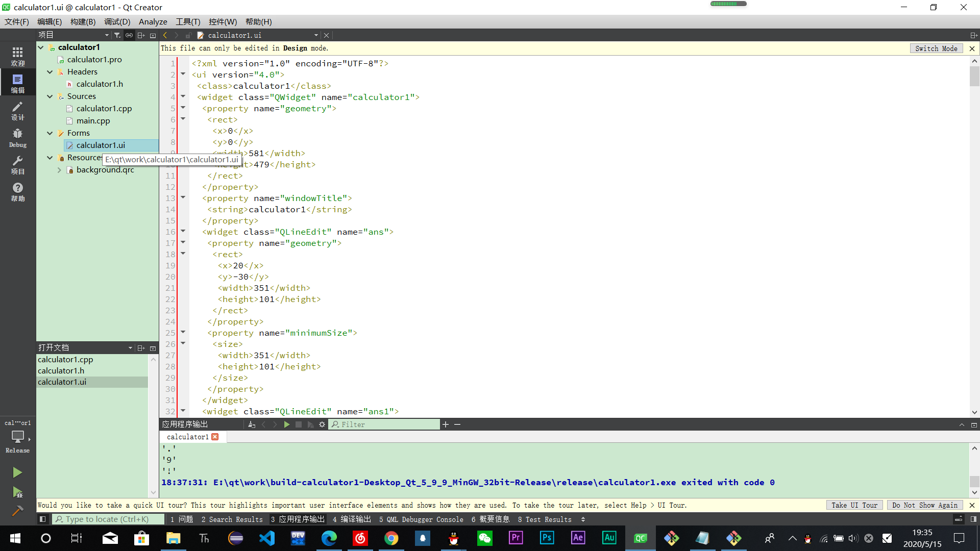Click the filter tree icon in project panel
The height and width of the screenshot is (551, 980).
click(x=117, y=35)
